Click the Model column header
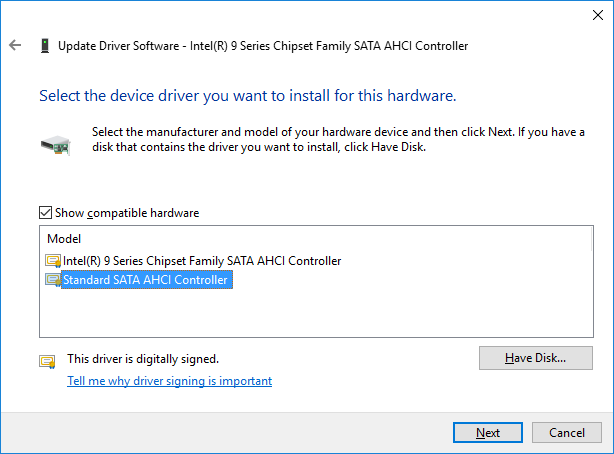This screenshot has width=614, height=454. click(x=64, y=239)
